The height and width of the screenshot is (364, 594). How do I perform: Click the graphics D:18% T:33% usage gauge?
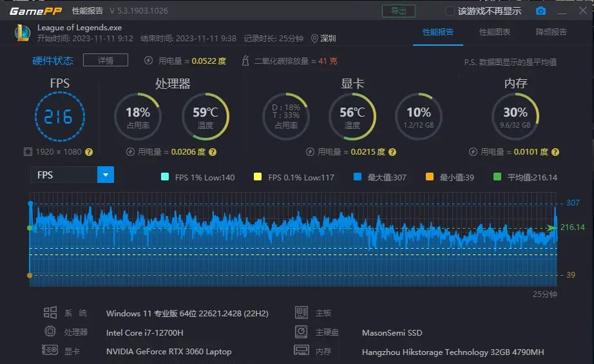(x=286, y=116)
